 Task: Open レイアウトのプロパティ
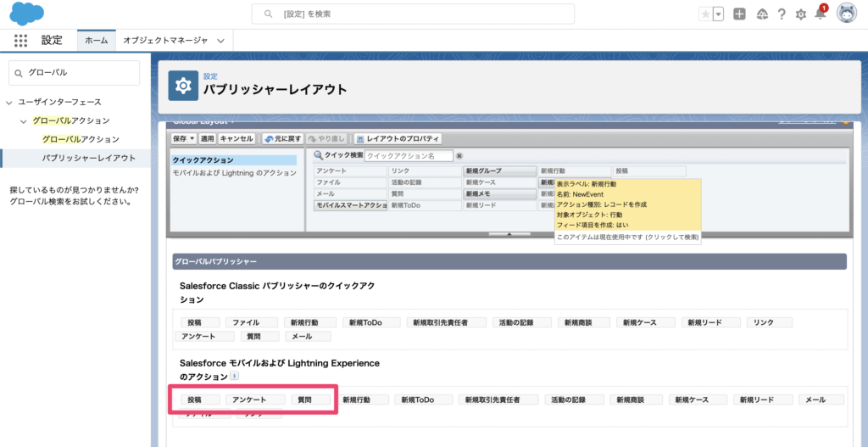(x=398, y=138)
